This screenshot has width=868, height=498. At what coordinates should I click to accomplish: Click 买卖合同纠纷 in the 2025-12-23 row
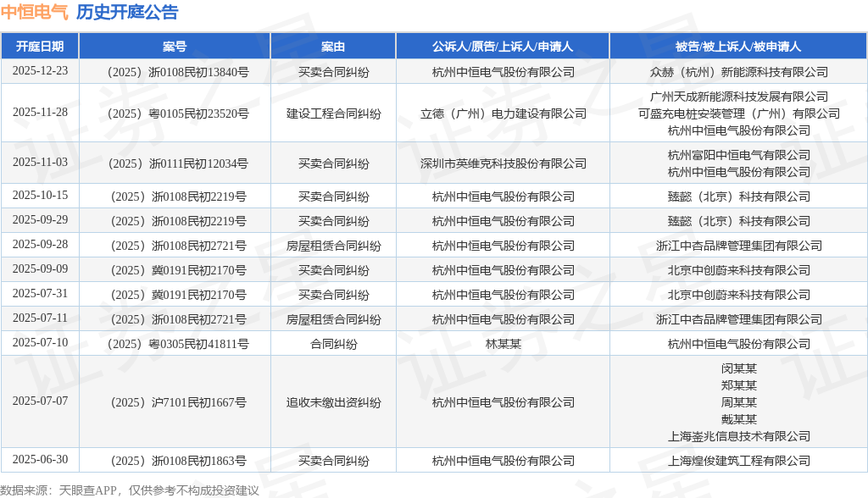point(333,72)
